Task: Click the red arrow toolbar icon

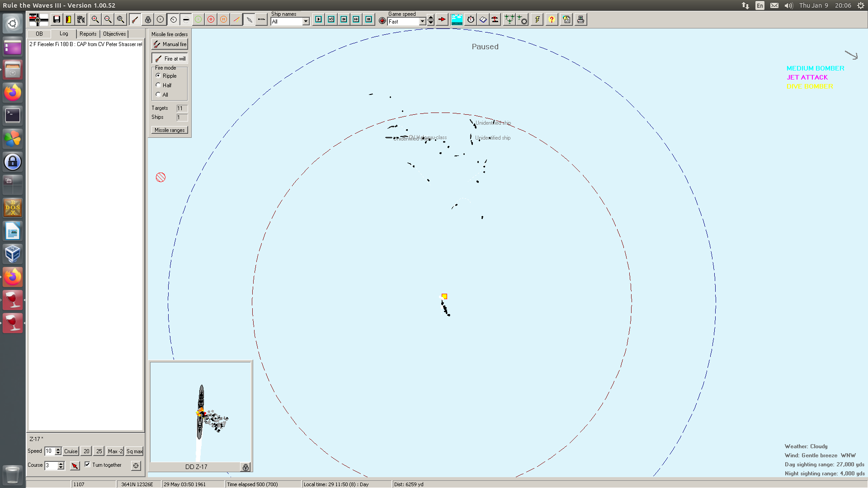Action: point(442,19)
